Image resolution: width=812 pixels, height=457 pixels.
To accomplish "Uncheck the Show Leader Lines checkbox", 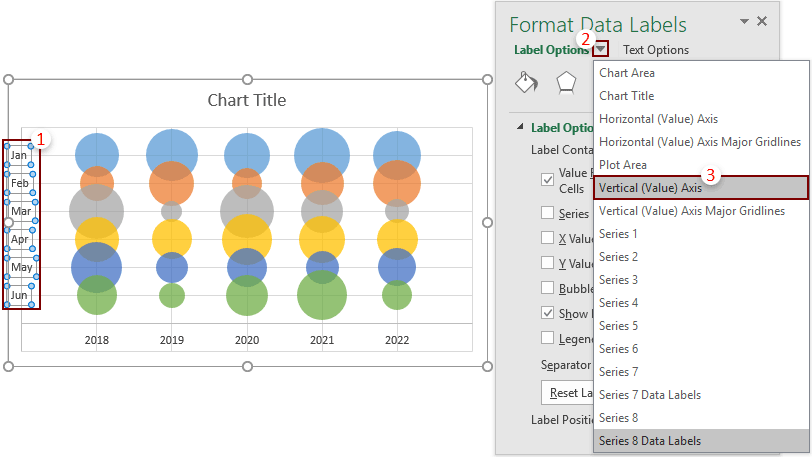I will tap(547, 312).
